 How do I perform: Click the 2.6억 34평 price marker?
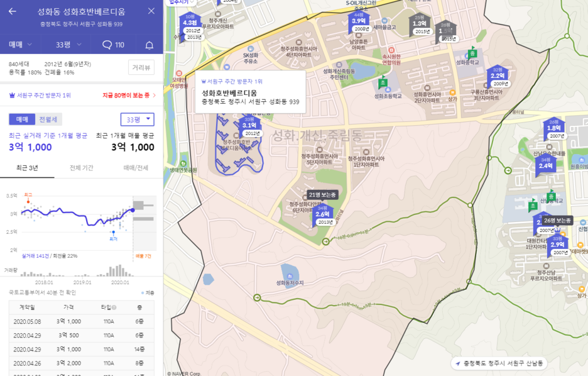[322, 214]
